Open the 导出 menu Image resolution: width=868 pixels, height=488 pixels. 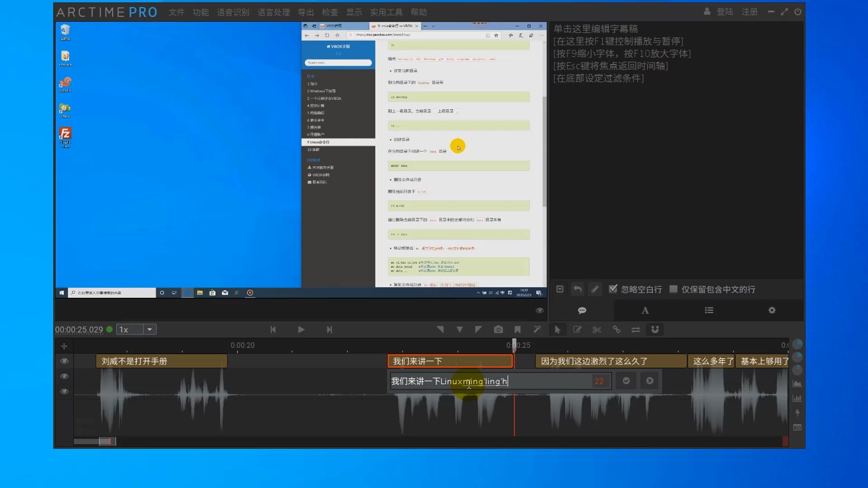click(x=306, y=12)
